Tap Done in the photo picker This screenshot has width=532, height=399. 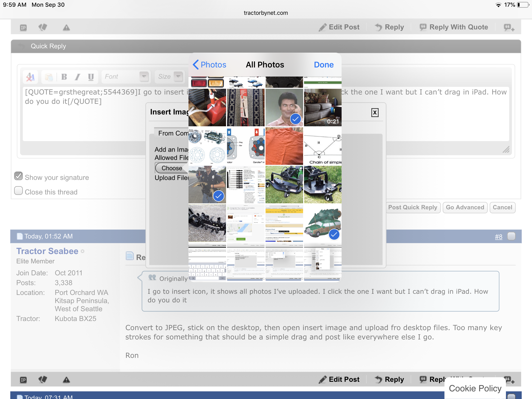(323, 65)
